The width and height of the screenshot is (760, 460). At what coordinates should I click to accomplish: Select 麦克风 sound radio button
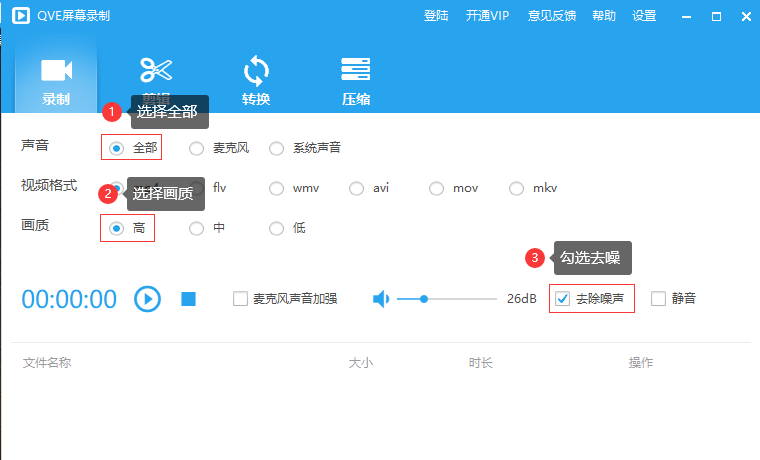pyautogui.click(x=196, y=148)
